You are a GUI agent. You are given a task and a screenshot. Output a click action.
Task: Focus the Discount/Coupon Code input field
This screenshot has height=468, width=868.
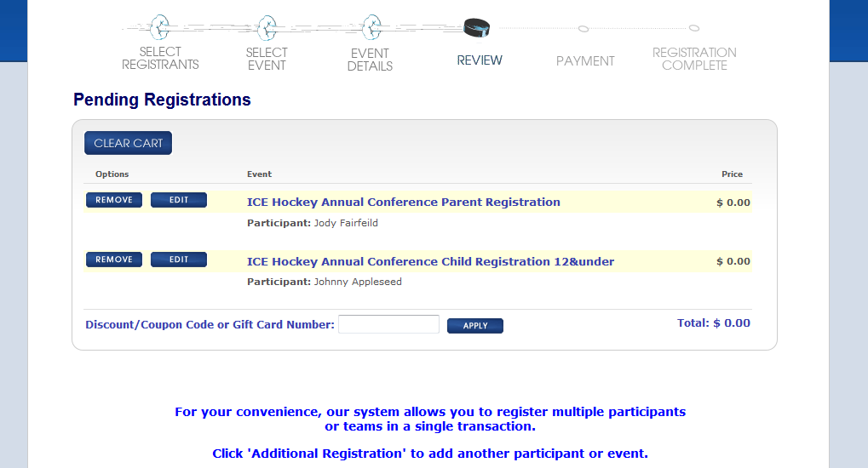[x=388, y=324]
